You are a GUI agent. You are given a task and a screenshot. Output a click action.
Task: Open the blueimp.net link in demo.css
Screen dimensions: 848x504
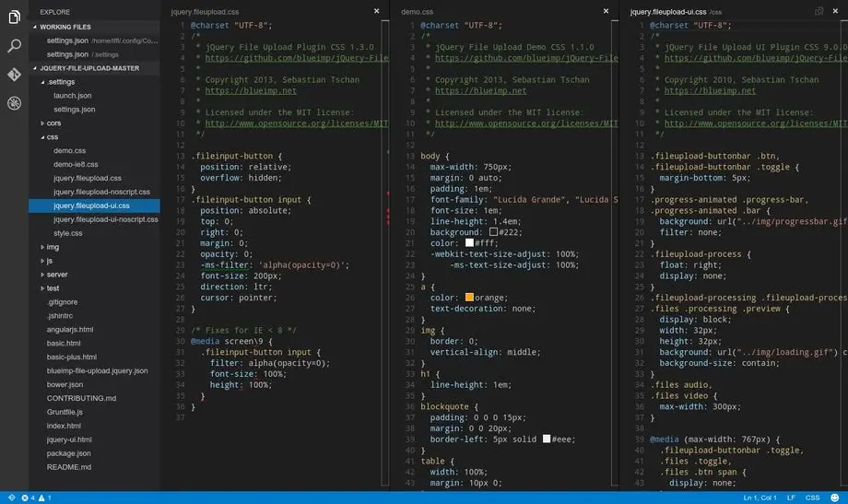[x=480, y=91]
